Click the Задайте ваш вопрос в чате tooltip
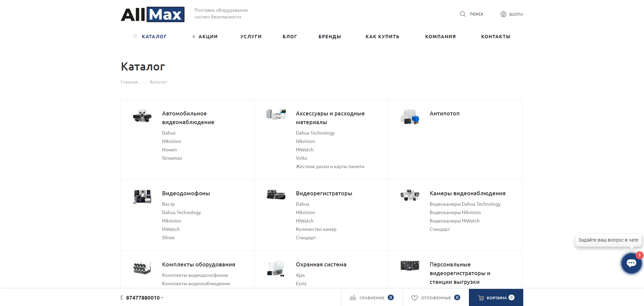 [608, 240]
